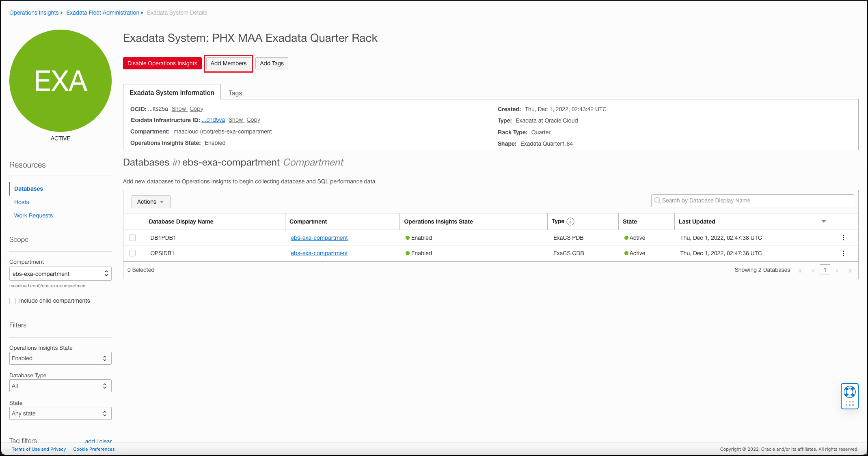Screen dimensions: 868x456
Task: Enable Include child compartments
Action: point(13,301)
